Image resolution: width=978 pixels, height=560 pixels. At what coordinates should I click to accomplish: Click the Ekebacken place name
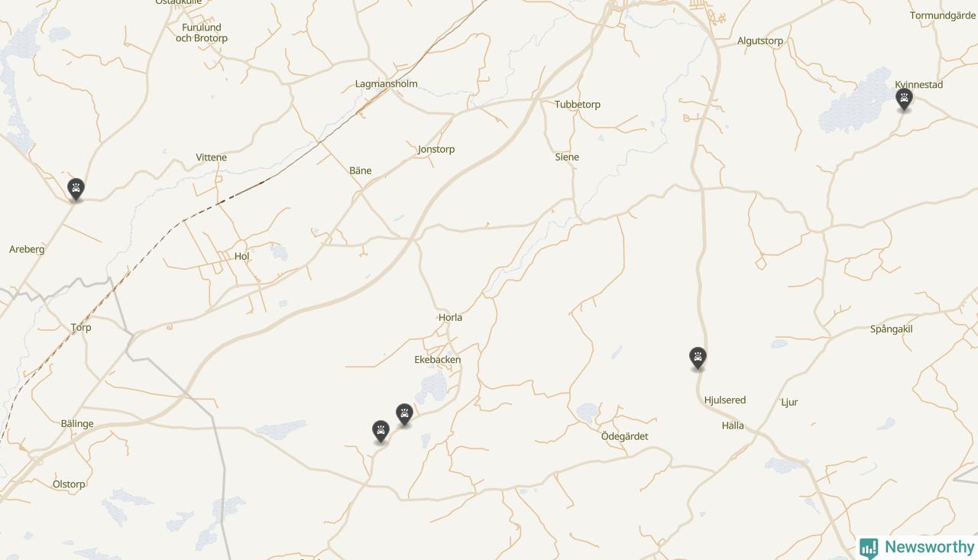[438, 360]
